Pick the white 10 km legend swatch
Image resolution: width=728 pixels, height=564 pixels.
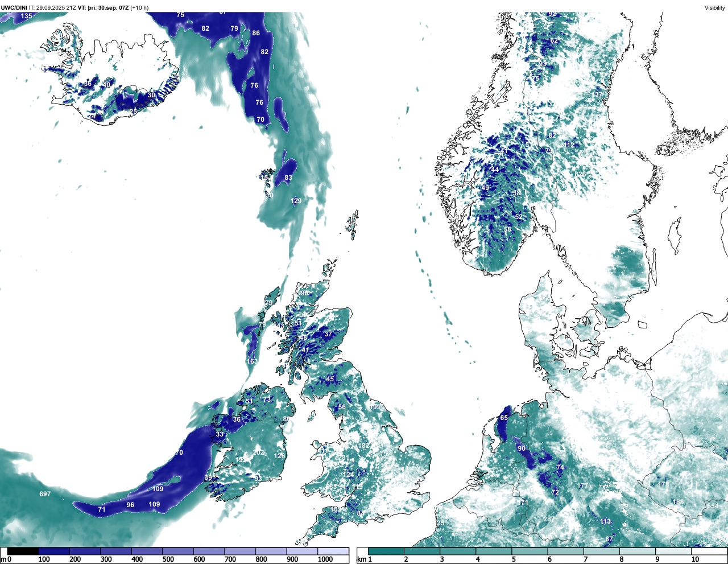coord(710,551)
